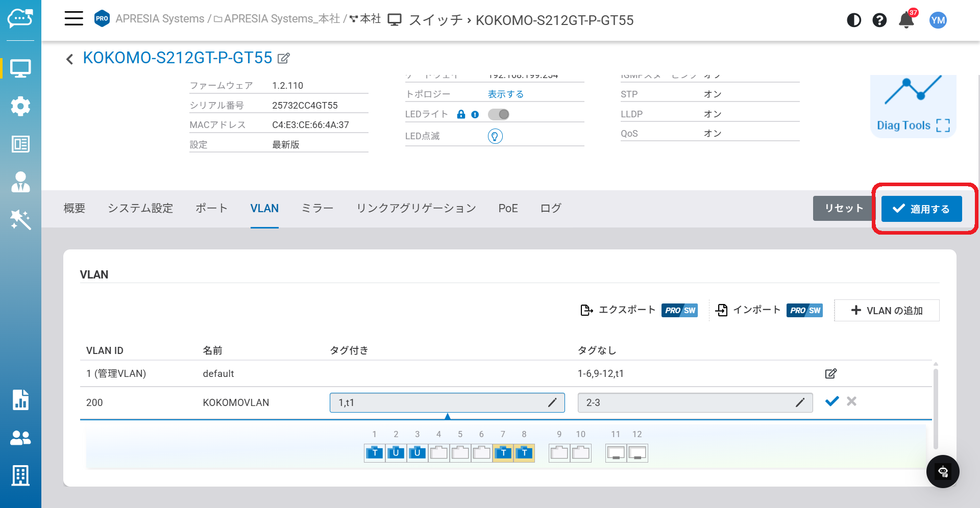Click the VLAN の追加 button
Viewport: 980px width, 508px height.
887,311
